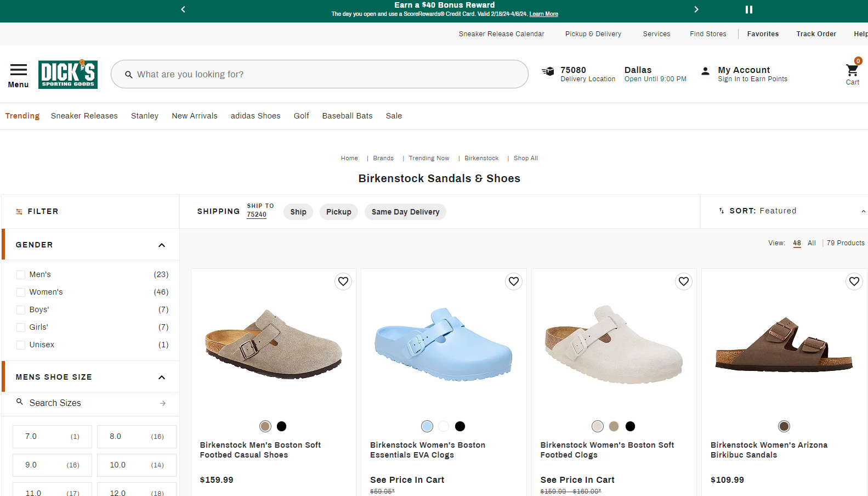The image size is (868, 496).
Task: Enable the Unisex gender checkbox
Action: tap(21, 345)
